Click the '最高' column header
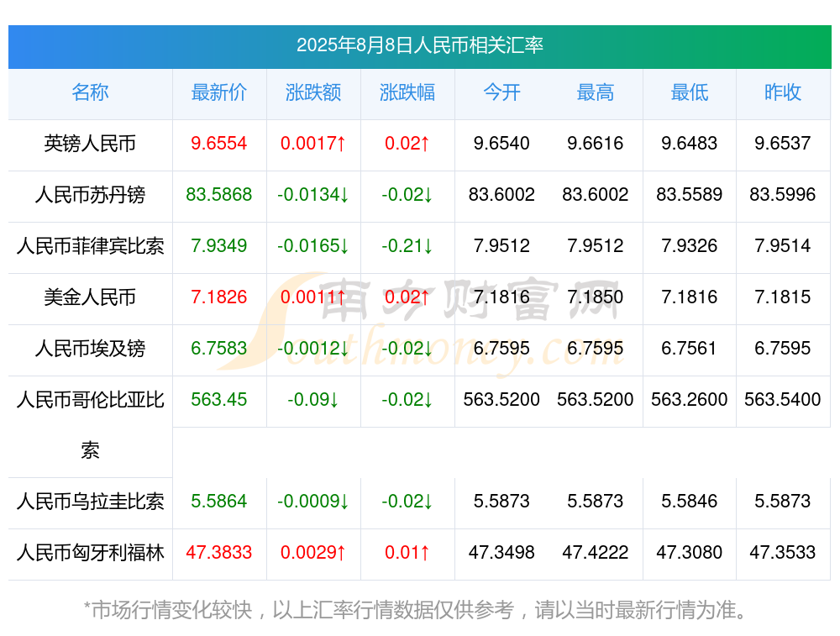Screen dimensions: 840x636 coord(596,92)
